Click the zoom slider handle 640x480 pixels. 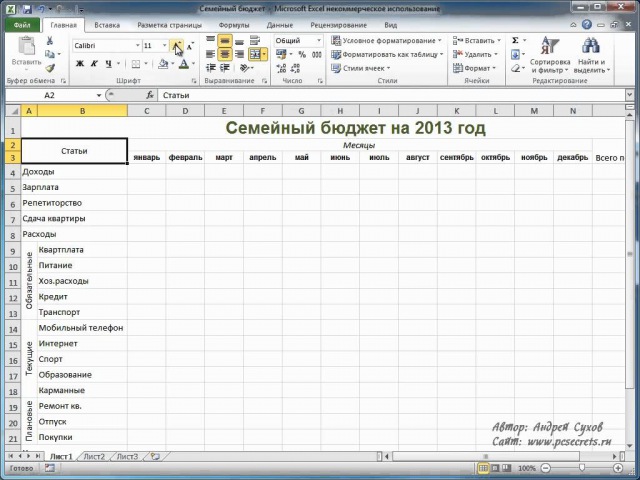click(582, 468)
